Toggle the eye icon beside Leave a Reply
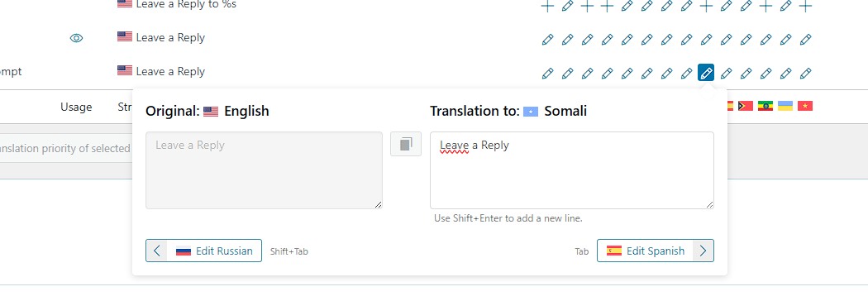868x301 pixels. coord(76,38)
